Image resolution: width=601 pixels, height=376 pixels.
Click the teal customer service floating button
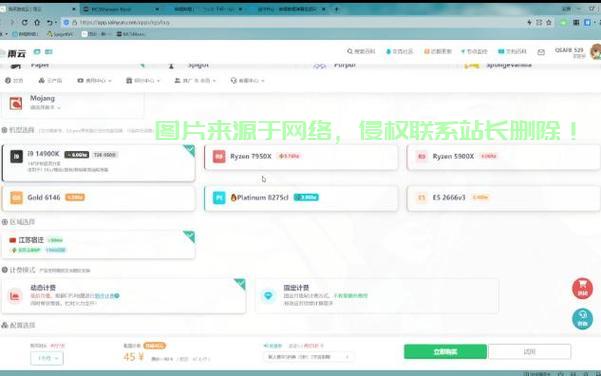tap(582, 319)
